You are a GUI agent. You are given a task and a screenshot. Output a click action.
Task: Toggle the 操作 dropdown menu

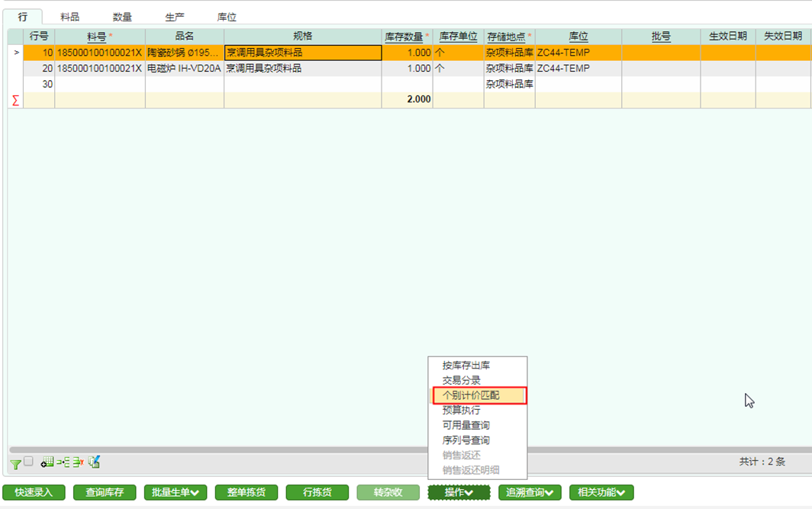tap(458, 492)
